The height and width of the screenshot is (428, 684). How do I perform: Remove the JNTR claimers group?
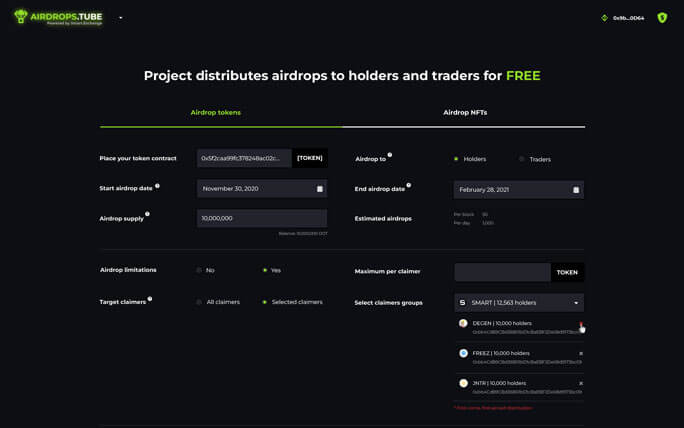581,383
